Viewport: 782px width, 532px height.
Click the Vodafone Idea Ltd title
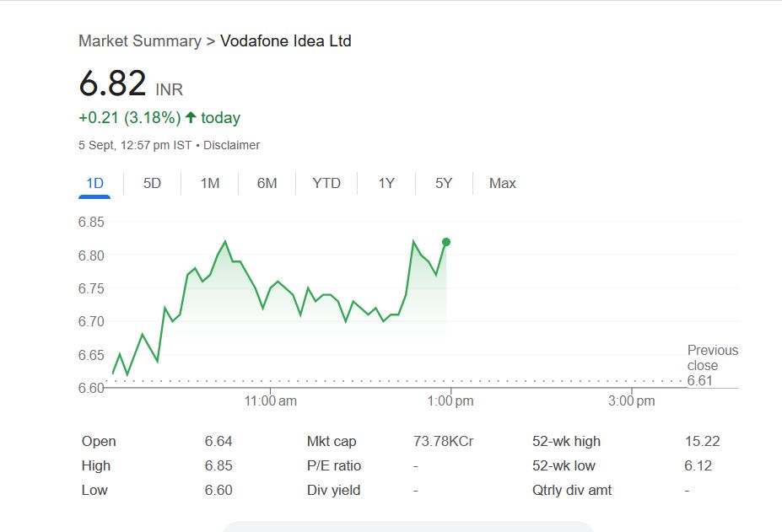tap(285, 40)
